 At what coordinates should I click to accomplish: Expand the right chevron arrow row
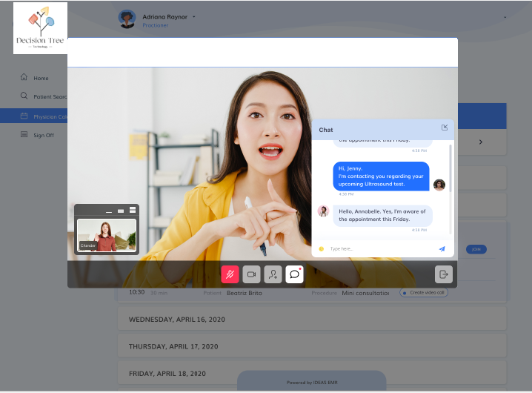pos(480,142)
